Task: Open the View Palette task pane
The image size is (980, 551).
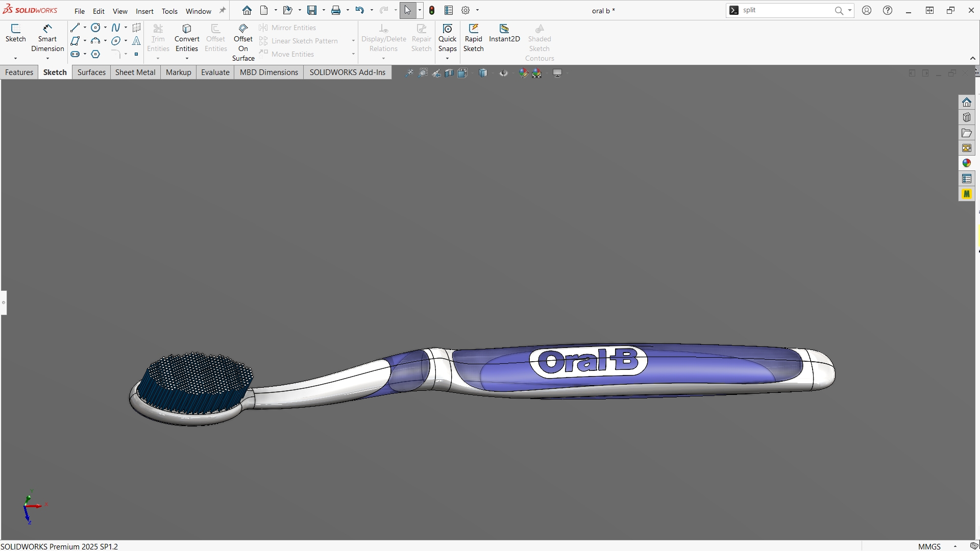Action: pos(967,148)
